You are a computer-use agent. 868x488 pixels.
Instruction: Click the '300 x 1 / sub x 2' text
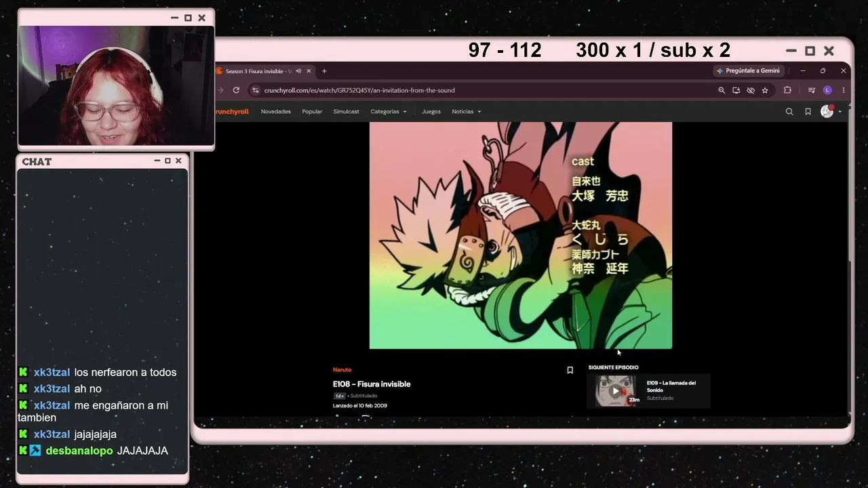pos(653,50)
